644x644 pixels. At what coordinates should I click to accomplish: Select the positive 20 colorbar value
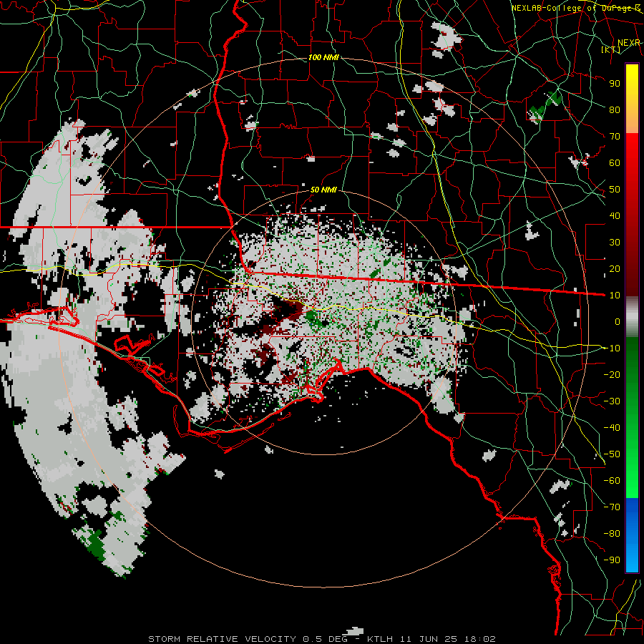[x=615, y=268]
